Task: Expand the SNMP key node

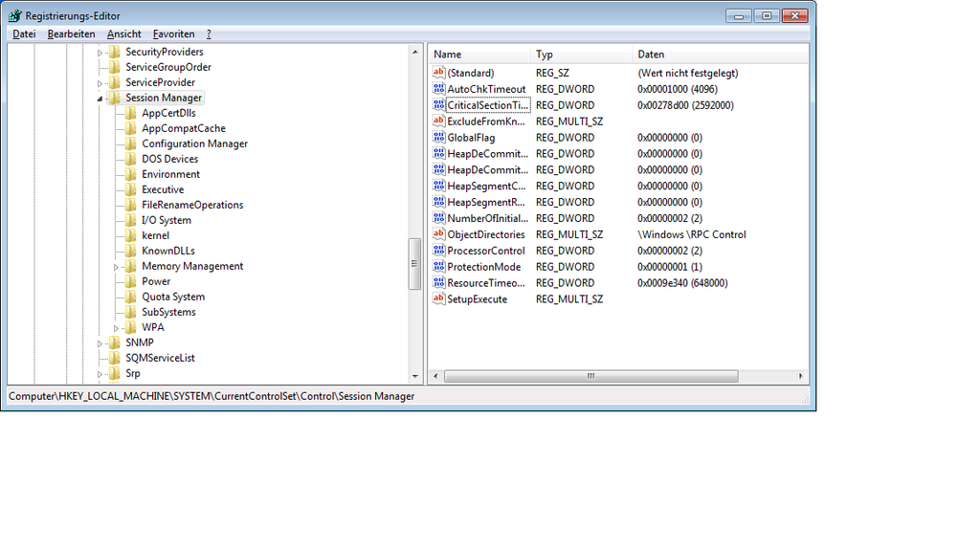Action: (100, 342)
